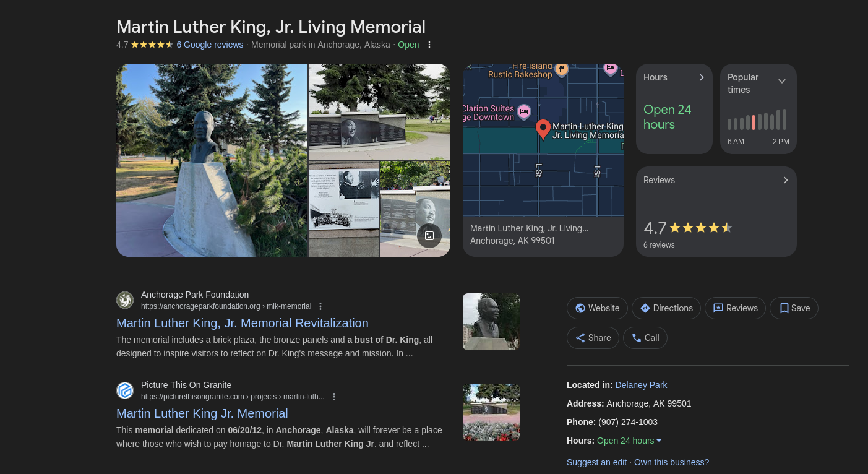Click the photo gallery icon on image collage
This screenshot has width=868, height=474.
(429, 236)
